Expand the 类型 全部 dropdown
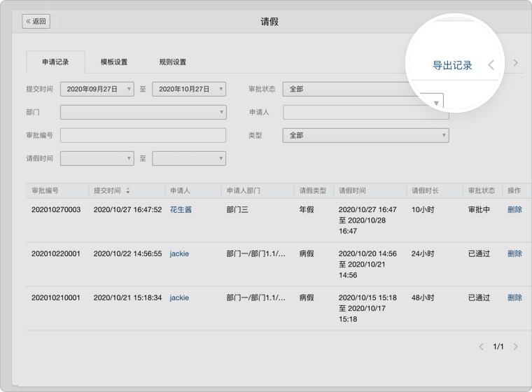Viewport: 532px width, 392px height. (365, 135)
